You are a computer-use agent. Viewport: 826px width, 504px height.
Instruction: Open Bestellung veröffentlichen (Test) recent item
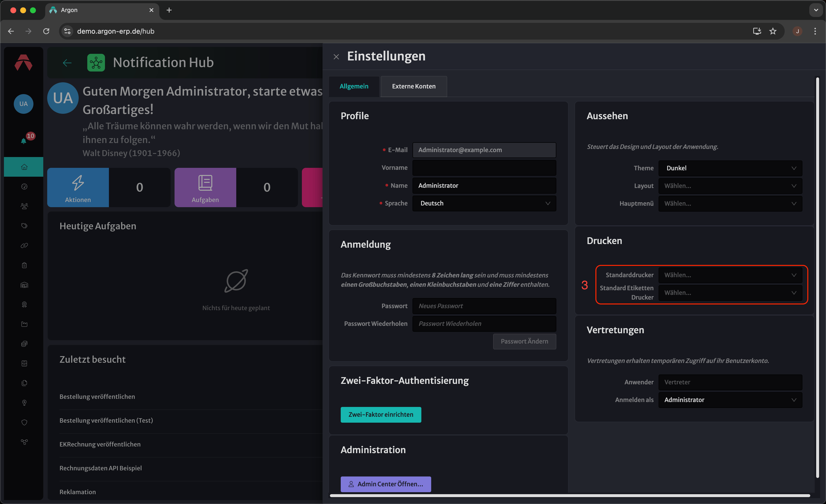point(106,420)
